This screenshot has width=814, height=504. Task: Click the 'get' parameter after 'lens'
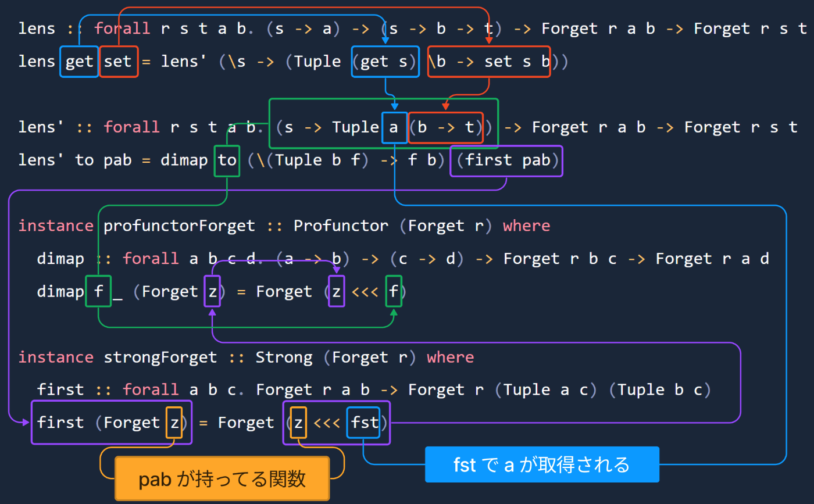(79, 61)
